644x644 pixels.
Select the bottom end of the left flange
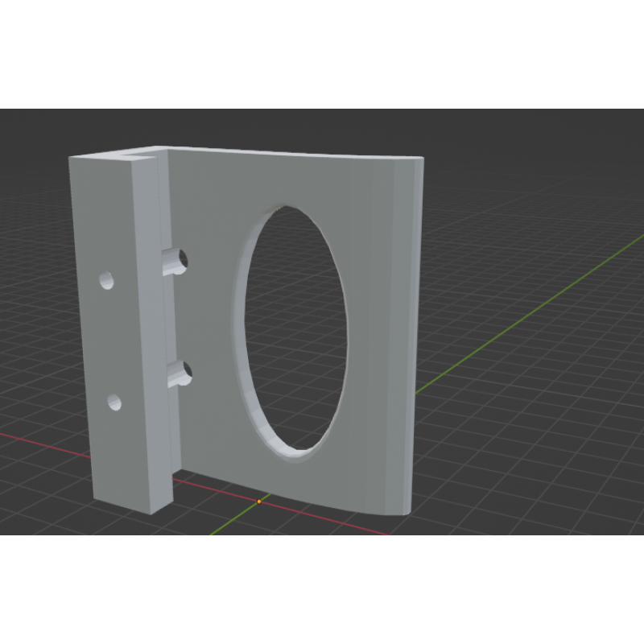click(133, 505)
